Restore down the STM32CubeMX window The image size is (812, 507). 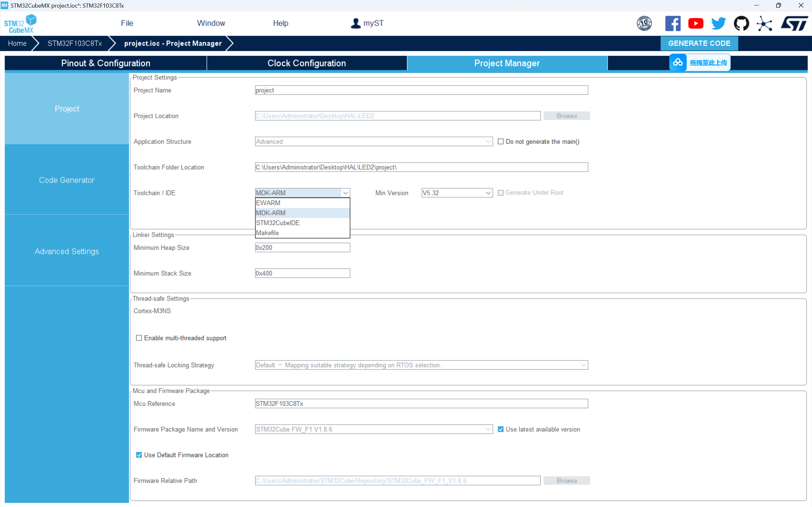(778, 5)
